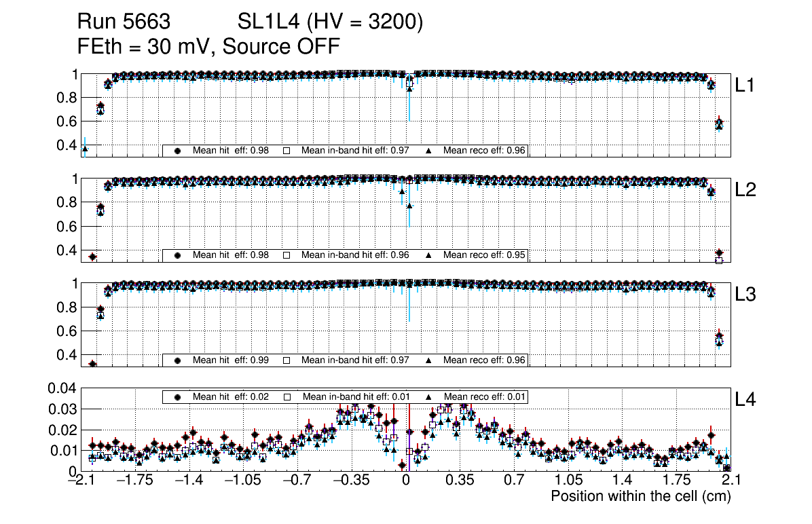Select the black triangle marker in L2 legend
The height and width of the screenshot is (524, 812).
click(429, 255)
